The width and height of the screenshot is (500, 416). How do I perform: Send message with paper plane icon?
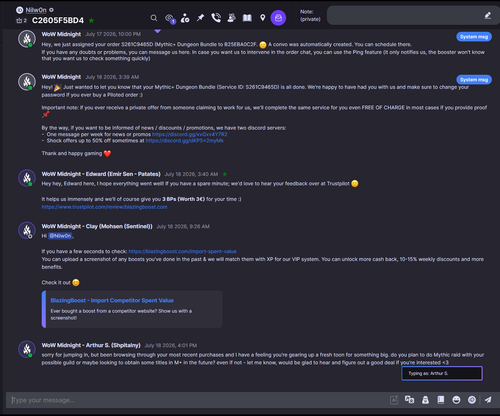488,400
